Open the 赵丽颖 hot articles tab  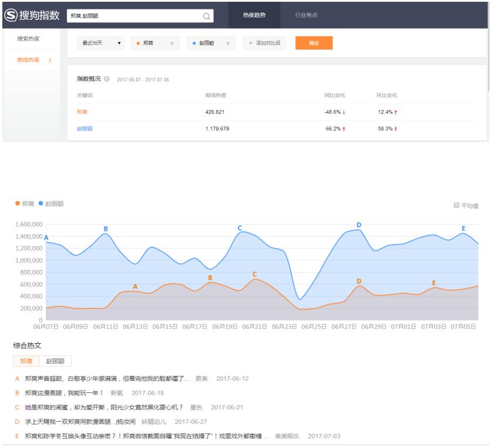[x=55, y=361]
